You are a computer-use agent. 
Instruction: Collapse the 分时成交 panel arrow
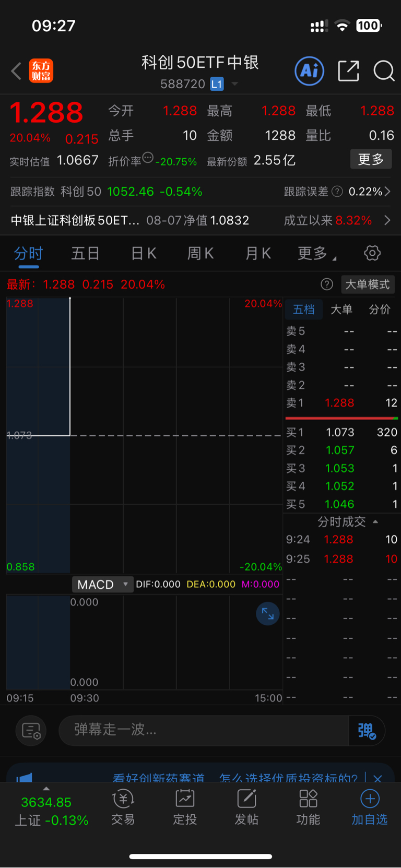pos(375,521)
